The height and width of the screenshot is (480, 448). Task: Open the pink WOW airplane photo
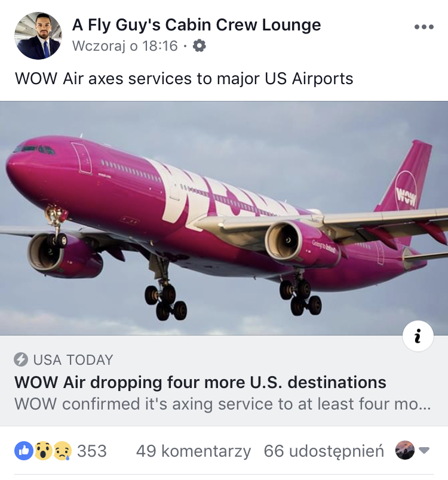point(224,218)
